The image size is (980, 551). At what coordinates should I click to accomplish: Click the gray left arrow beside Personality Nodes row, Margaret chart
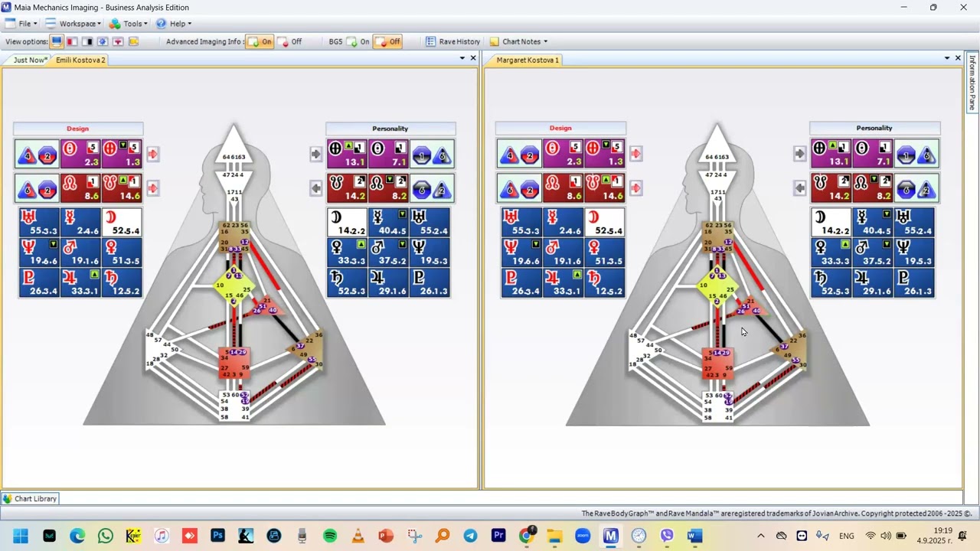pyautogui.click(x=800, y=187)
